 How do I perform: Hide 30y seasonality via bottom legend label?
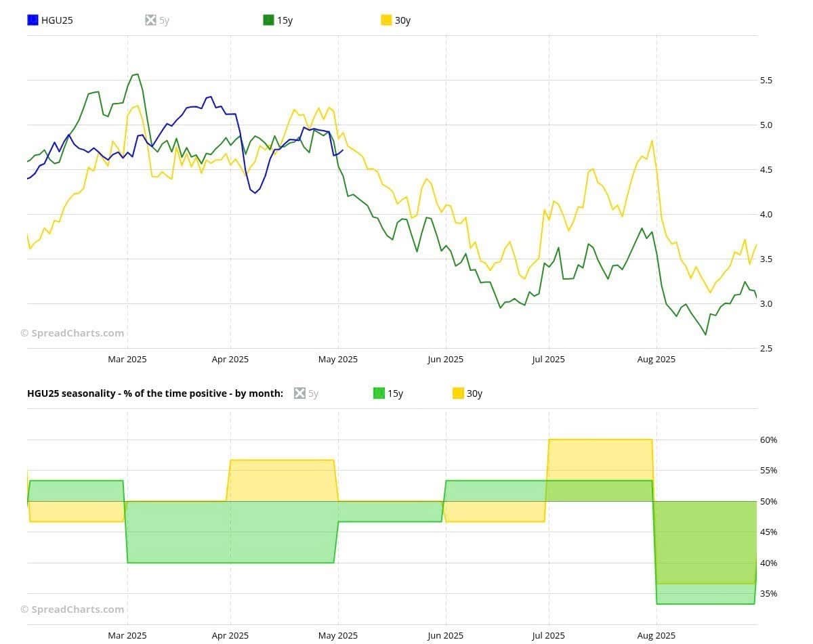click(x=474, y=393)
